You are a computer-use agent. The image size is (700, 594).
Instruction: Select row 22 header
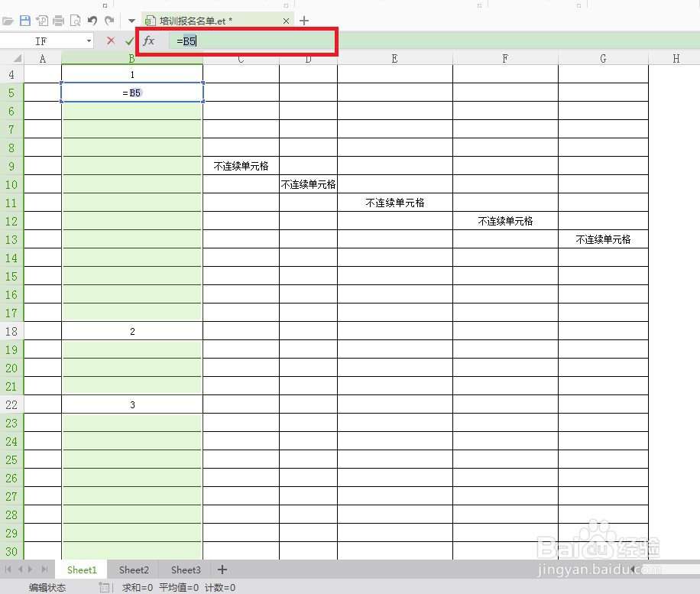[11, 404]
